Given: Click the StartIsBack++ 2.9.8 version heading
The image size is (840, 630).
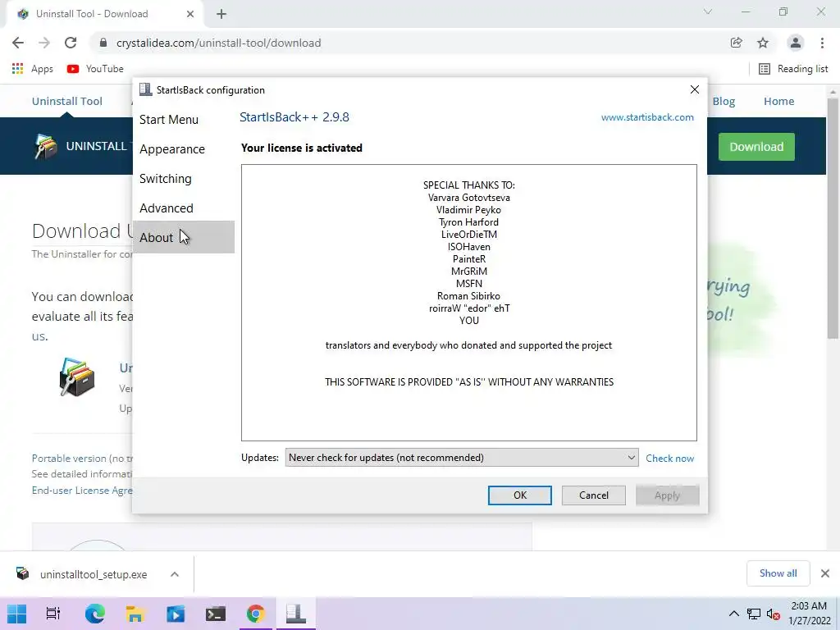Looking at the screenshot, I should (294, 117).
